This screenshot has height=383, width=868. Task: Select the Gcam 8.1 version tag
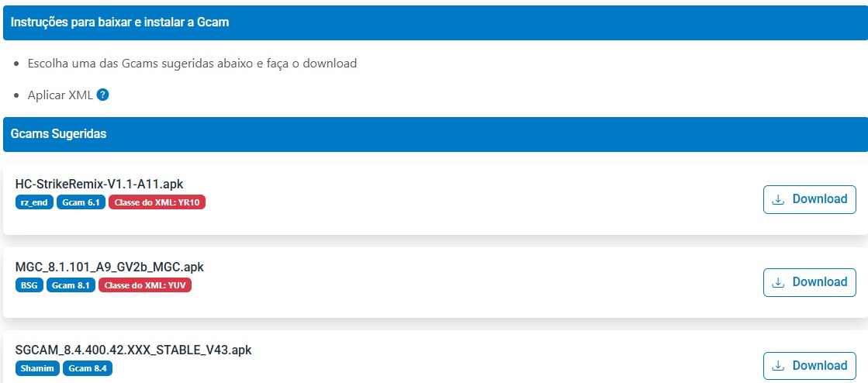(71, 285)
